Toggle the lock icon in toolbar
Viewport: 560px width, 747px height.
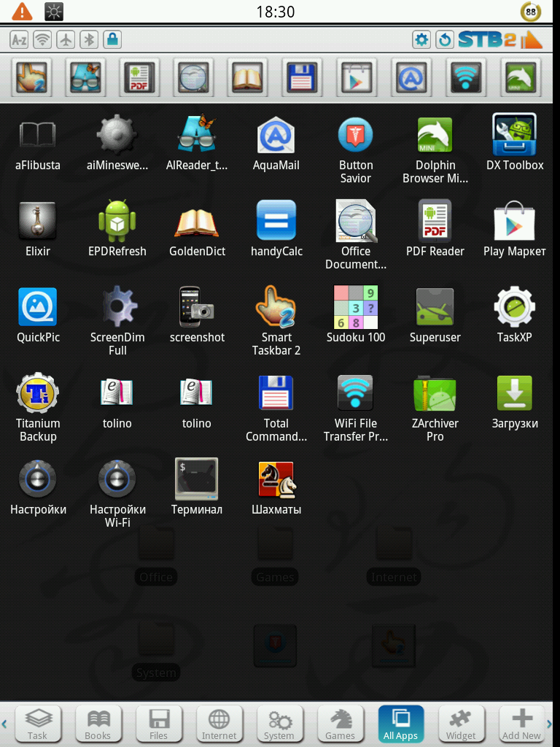coord(112,39)
